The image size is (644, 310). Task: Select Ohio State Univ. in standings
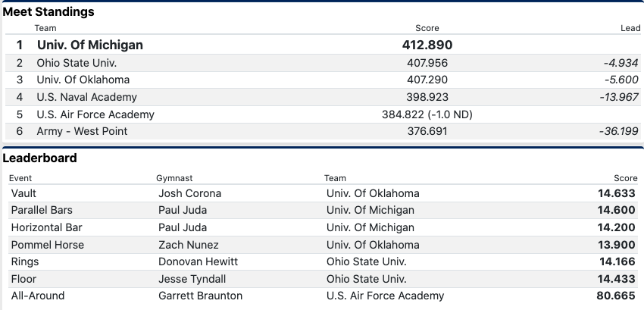point(77,63)
